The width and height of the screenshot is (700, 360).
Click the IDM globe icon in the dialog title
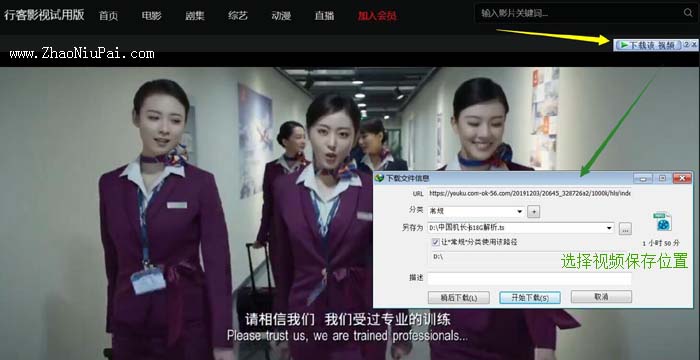coord(380,178)
